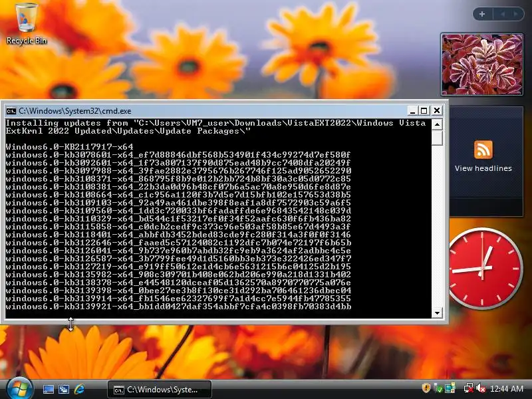This screenshot has width=532, height=399.
Task: Maximize the cmd.exe window
Action: click(x=424, y=110)
